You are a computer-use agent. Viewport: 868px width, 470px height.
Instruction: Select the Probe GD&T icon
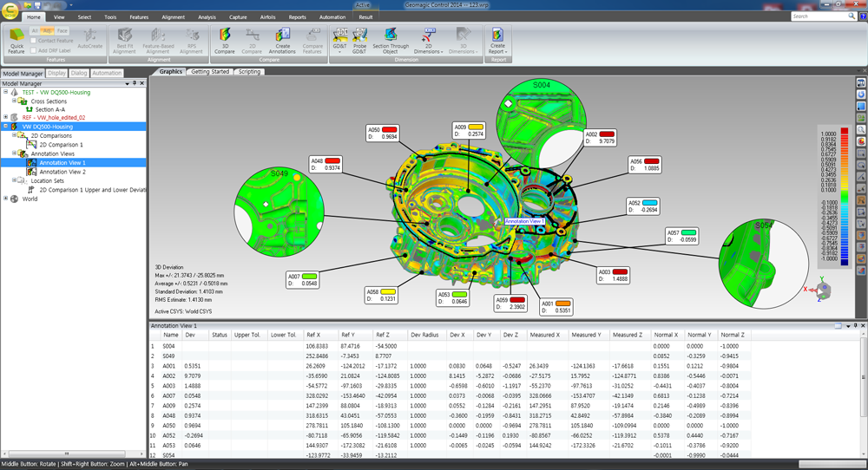[x=359, y=40]
